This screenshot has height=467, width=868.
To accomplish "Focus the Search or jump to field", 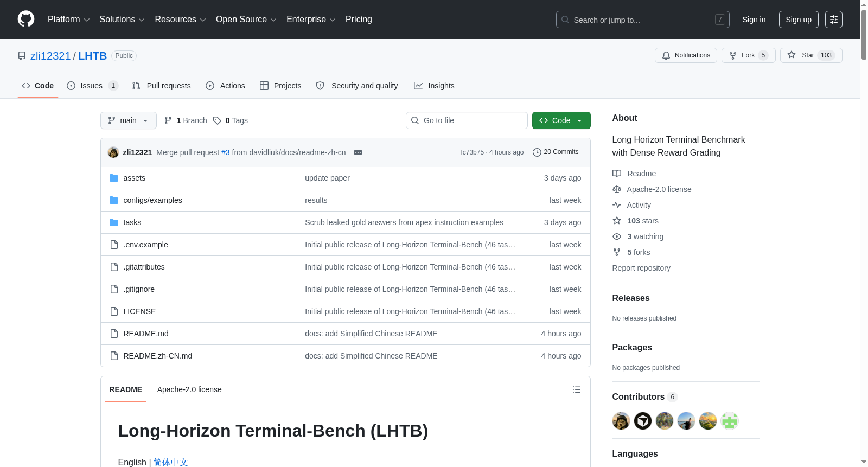I will click(x=643, y=20).
